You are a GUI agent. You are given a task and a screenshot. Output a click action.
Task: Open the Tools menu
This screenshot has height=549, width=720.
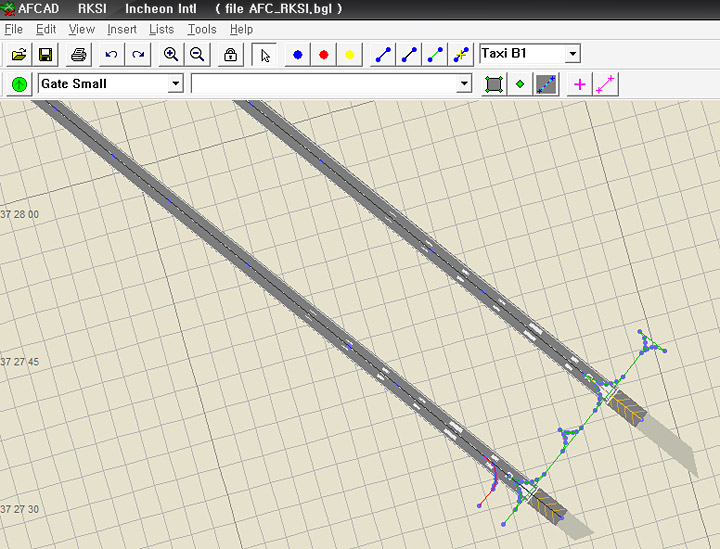point(202,29)
